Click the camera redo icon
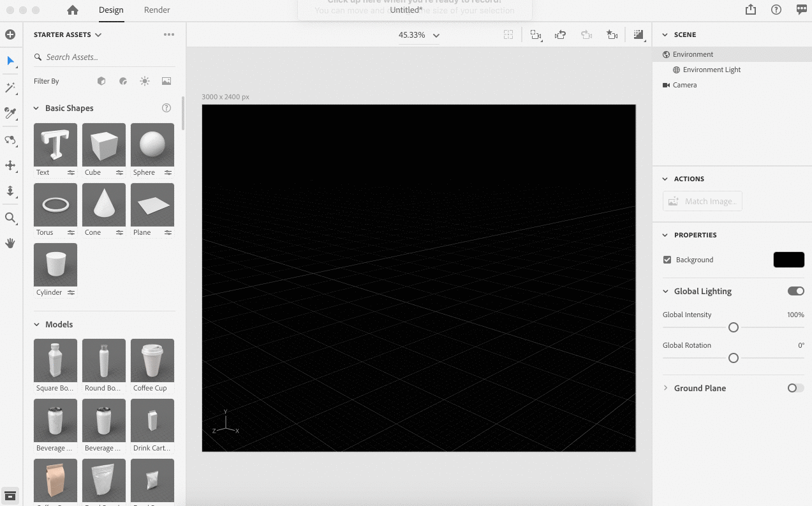 [586, 35]
